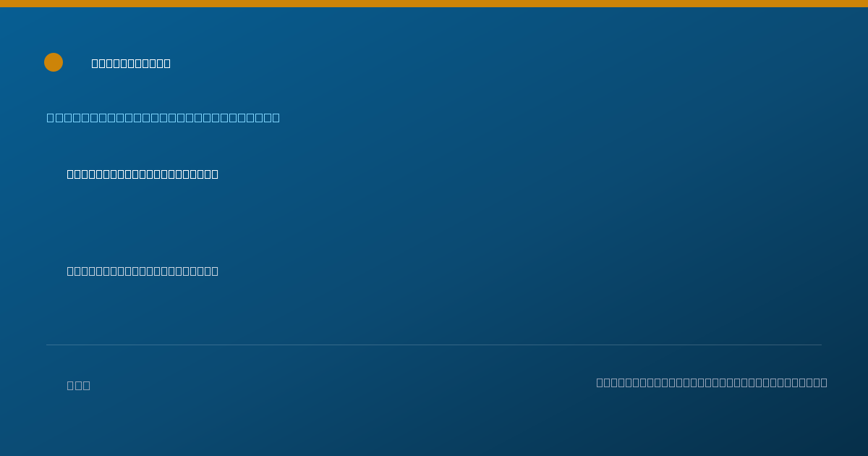Select the first white body text line

pyautogui.click(x=142, y=174)
